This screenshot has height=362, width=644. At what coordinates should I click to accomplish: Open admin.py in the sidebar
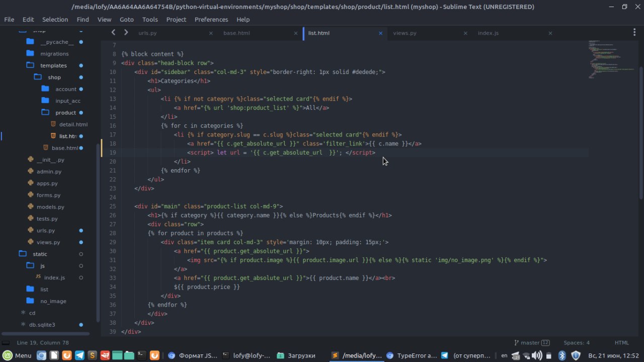49,172
